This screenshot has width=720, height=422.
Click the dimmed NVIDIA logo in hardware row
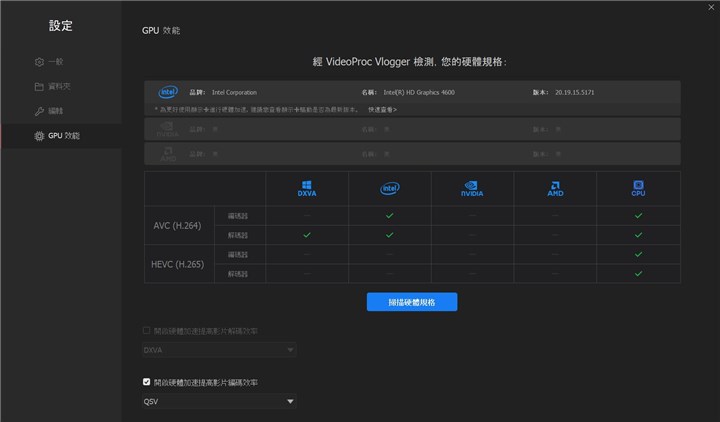[x=168, y=129]
